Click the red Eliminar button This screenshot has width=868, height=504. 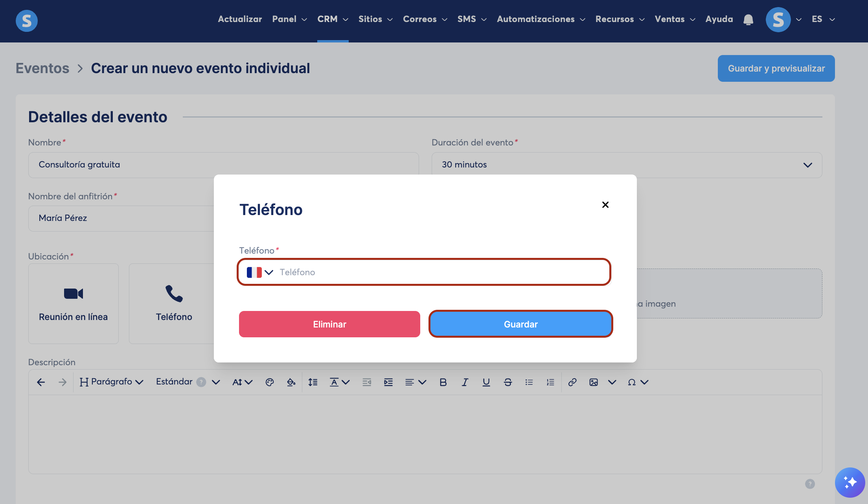click(x=329, y=324)
